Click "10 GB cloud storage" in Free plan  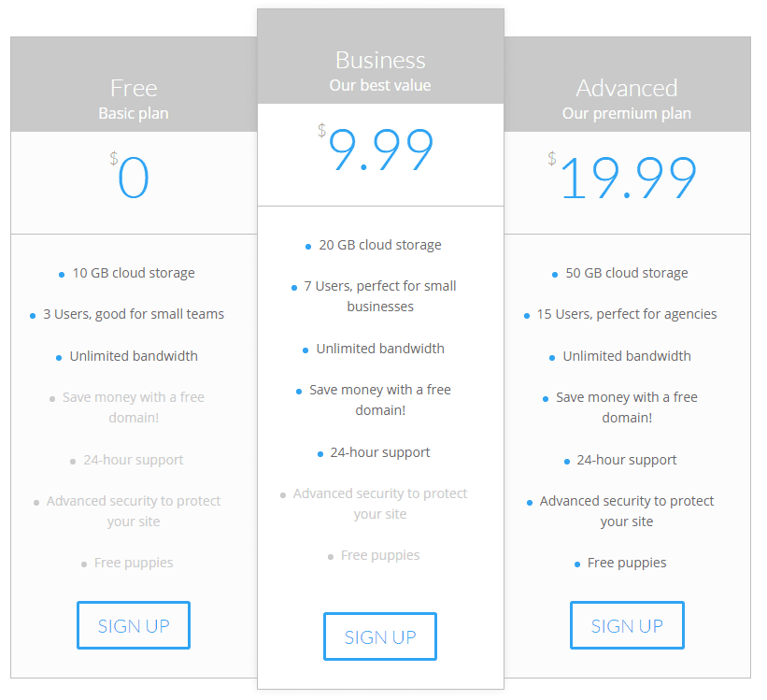tap(133, 273)
